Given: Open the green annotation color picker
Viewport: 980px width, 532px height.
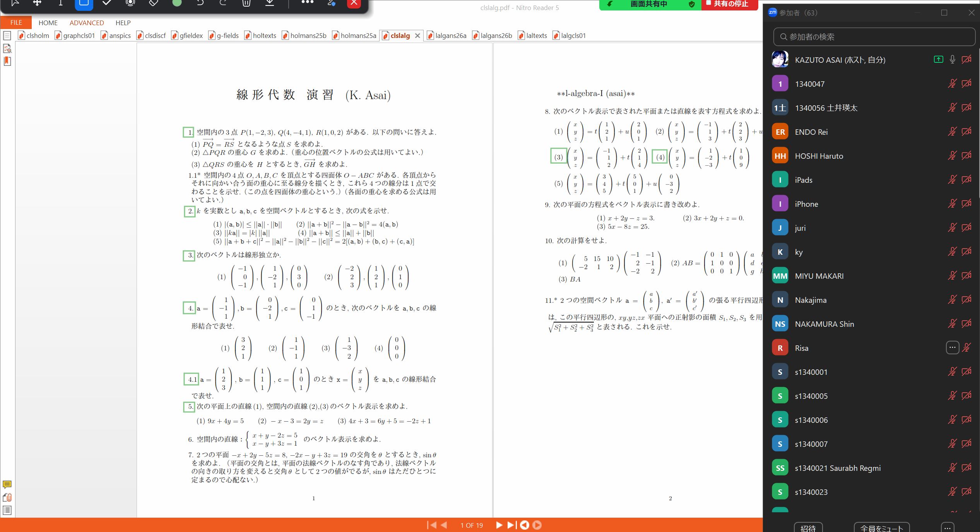Looking at the screenshot, I should point(177,3).
